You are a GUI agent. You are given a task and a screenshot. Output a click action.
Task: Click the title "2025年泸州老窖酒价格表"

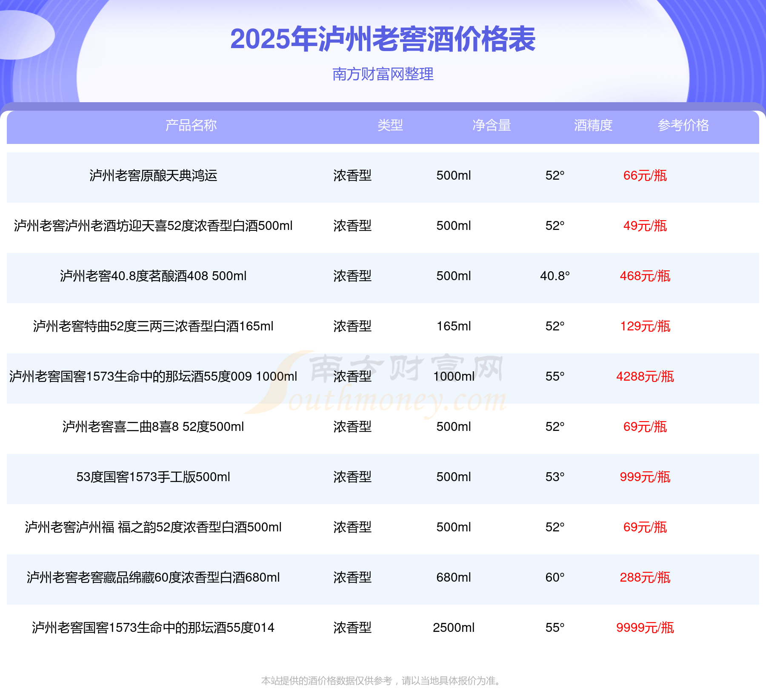(383, 39)
